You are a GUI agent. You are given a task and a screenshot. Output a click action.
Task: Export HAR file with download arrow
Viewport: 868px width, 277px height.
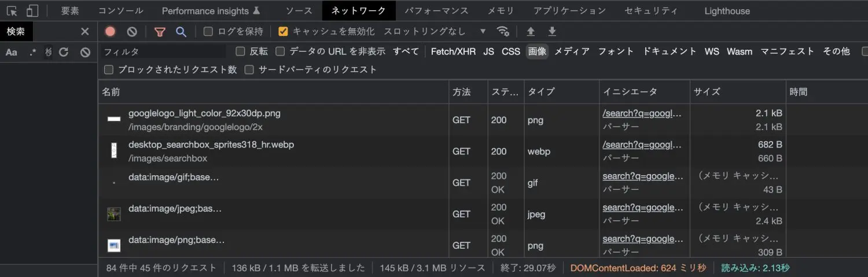click(x=552, y=31)
